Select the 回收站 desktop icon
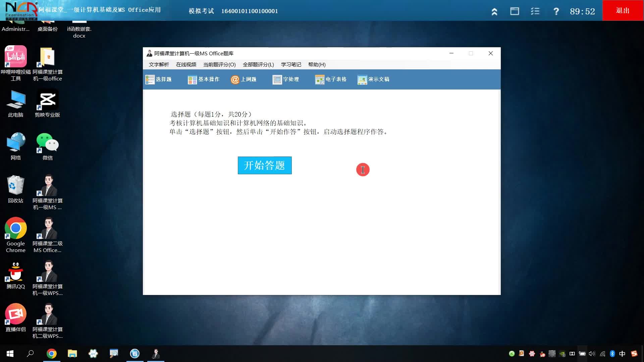This screenshot has width=644, height=362. 16,189
